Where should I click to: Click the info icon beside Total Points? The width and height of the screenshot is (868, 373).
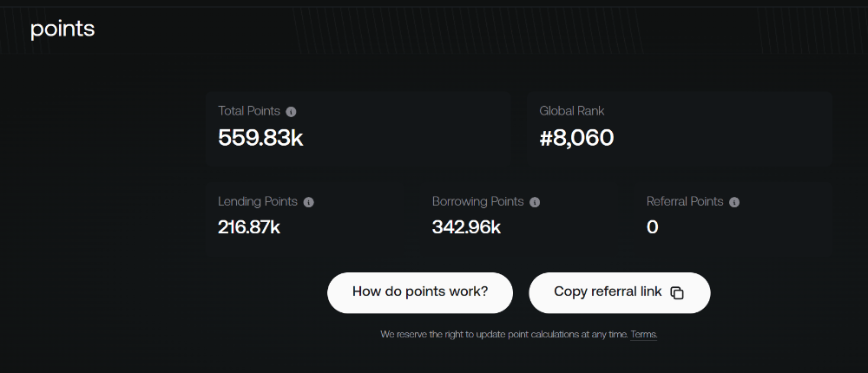(291, 112)
